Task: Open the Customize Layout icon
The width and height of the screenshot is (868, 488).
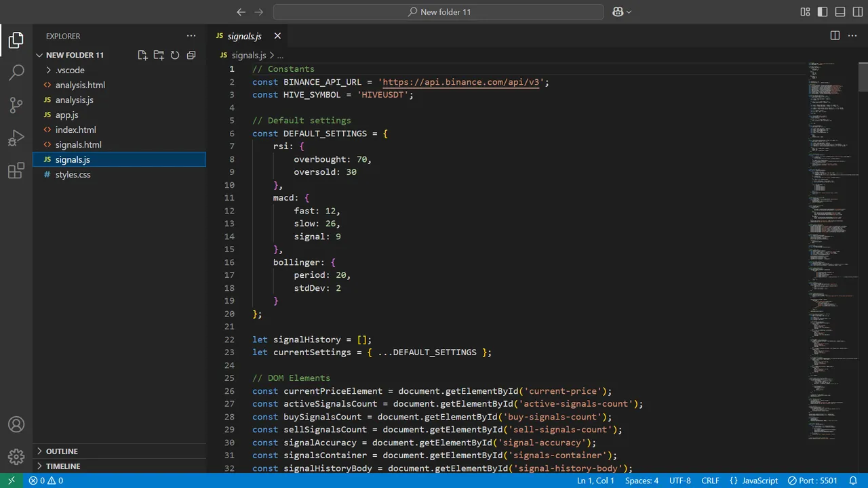Action: click(805, 12)
